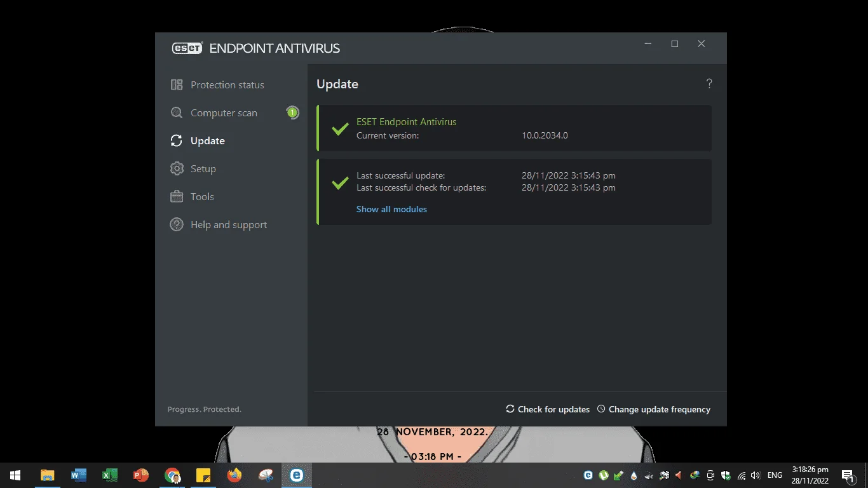Open the Tools section

(x=192, y=197)
